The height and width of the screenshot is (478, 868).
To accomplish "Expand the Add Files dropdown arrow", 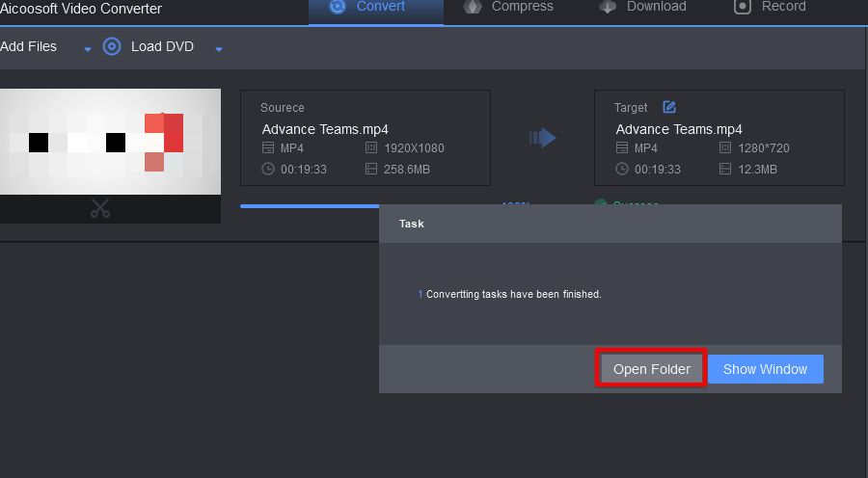I will point(88,48).
